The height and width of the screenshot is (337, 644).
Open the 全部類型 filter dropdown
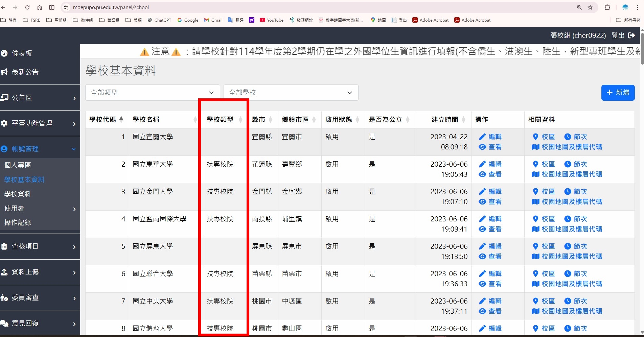pos(153,93)
